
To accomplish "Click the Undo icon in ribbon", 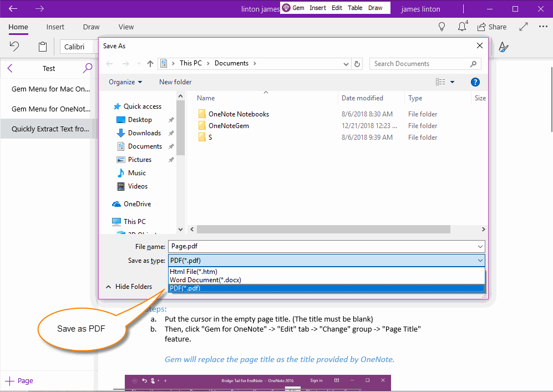I will pos(14,47).
